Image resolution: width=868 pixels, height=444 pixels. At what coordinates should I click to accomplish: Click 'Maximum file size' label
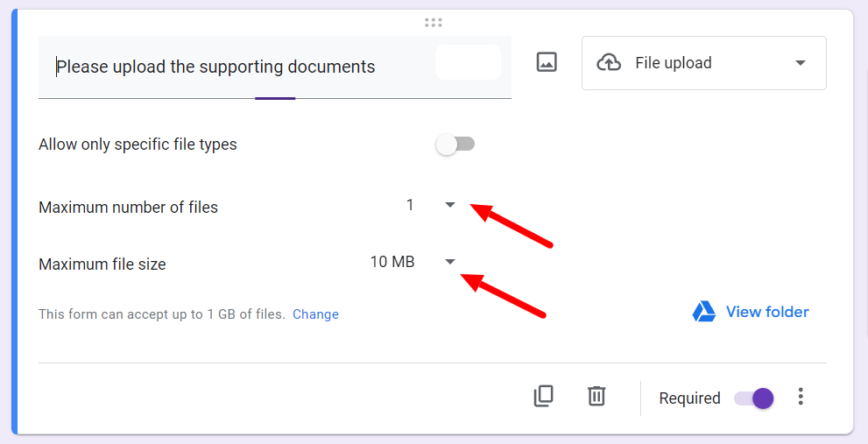[102, 264]
